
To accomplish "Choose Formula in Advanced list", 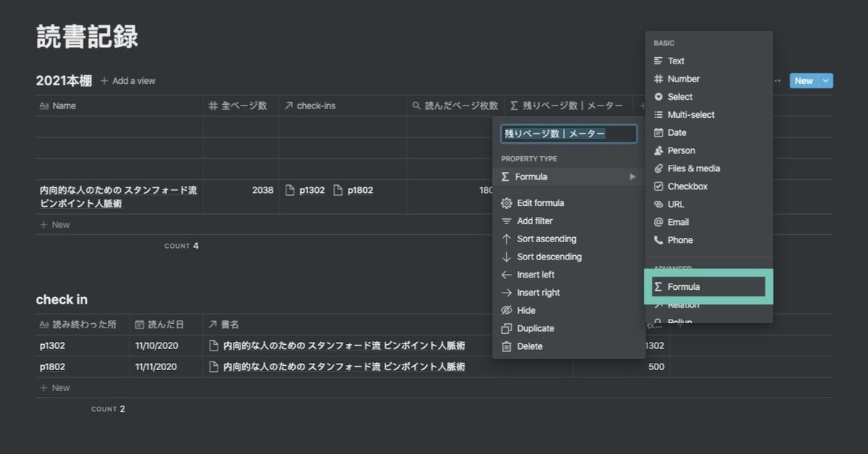I will point(709,287).
